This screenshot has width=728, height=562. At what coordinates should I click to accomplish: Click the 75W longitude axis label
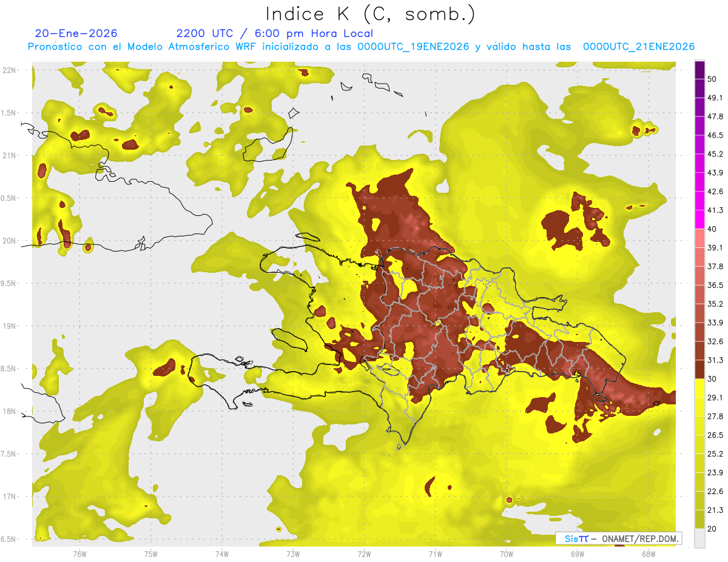150,554
